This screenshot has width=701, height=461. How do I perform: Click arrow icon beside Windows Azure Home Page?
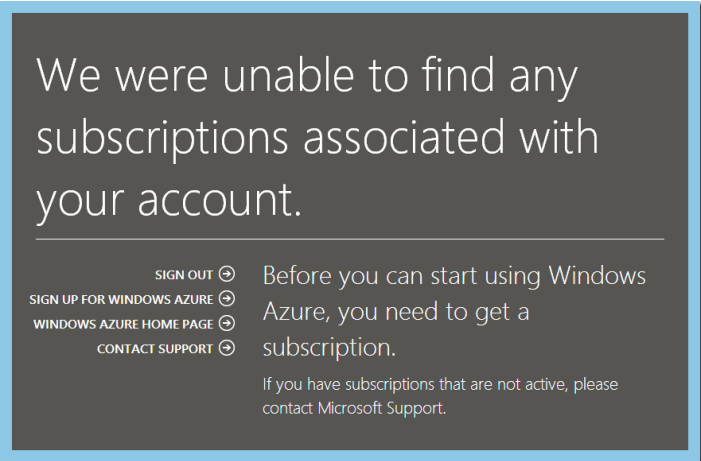click(x=227, y=323)
